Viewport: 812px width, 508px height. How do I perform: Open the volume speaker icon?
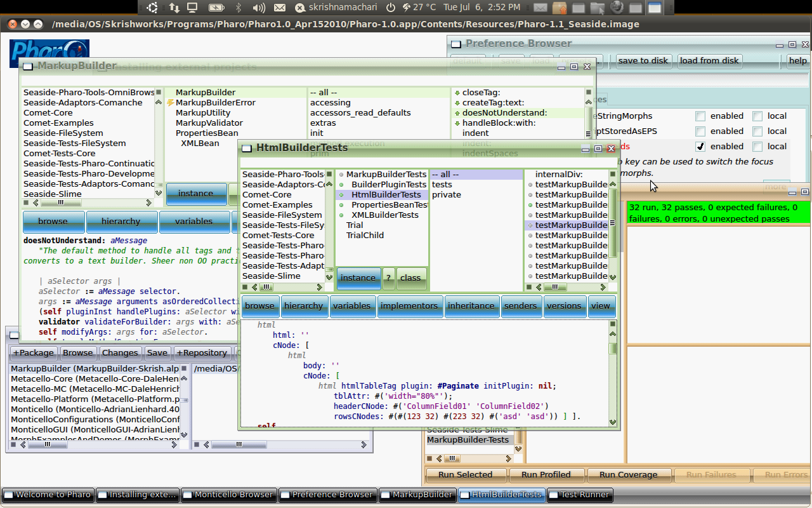tap(258, 8)
